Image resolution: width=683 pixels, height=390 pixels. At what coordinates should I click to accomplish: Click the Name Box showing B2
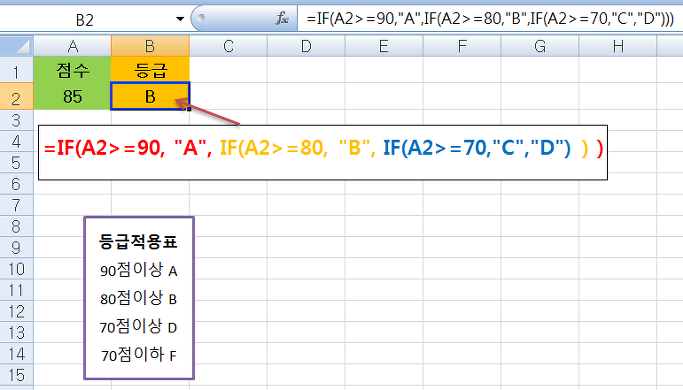(85, 20)
